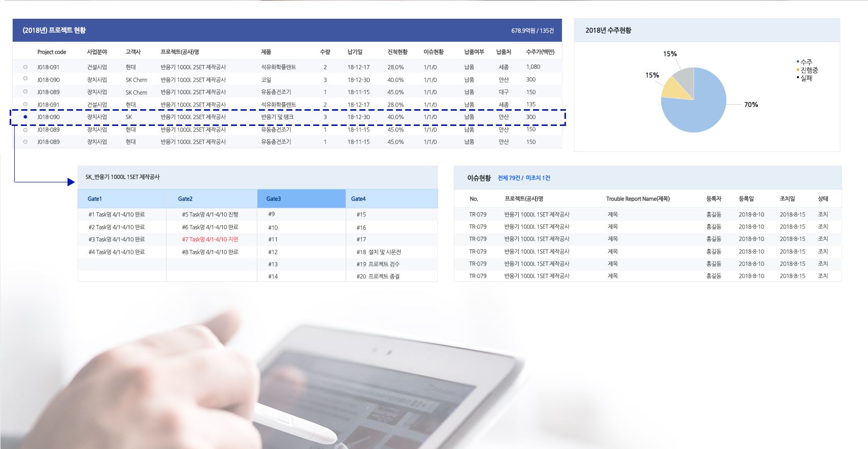Click the red delayed #7 Task item
The width and height of the screenshot is (868, 449).
(x=210, y=239)
